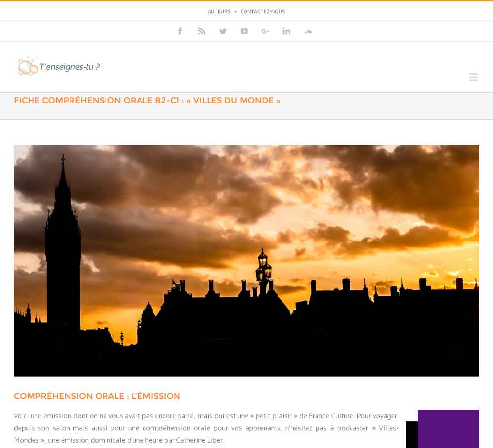Open the YouTube social icon
Viewport: 493px width, 448px height.
244,31
